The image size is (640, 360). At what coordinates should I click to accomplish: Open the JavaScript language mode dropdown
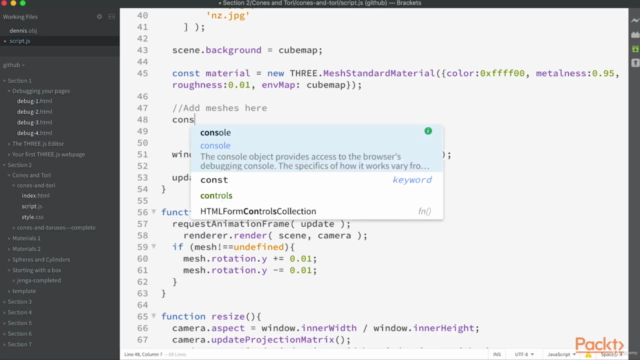pyautogui.click(x=561, y=354)
